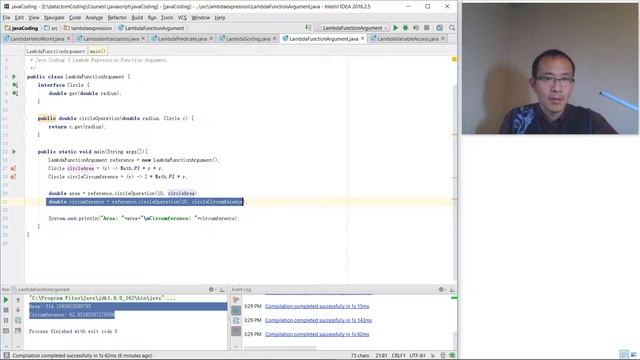The width and height of the screenshot is (640, 360).
Task: Click 'Process finished with exit code 0' in the console
Action: pyautogui.click(x=73, y=331)
